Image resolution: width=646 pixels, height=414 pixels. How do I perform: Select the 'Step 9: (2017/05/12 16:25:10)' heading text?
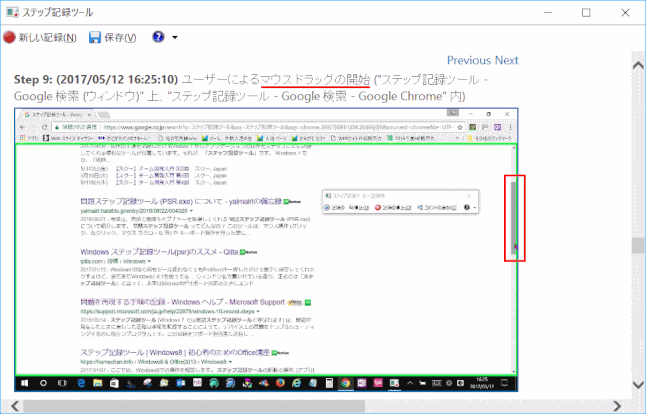point(96,79)
